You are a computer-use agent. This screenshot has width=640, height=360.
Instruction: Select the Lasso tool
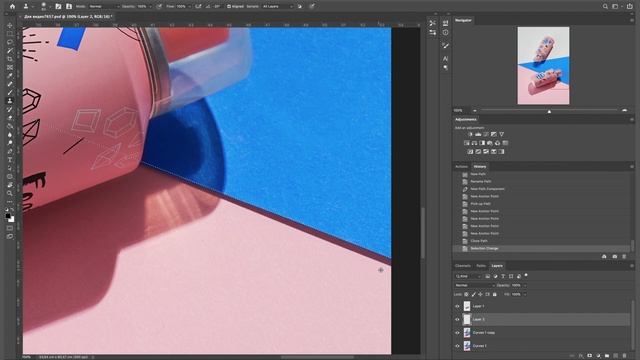(x=10, y=42)
